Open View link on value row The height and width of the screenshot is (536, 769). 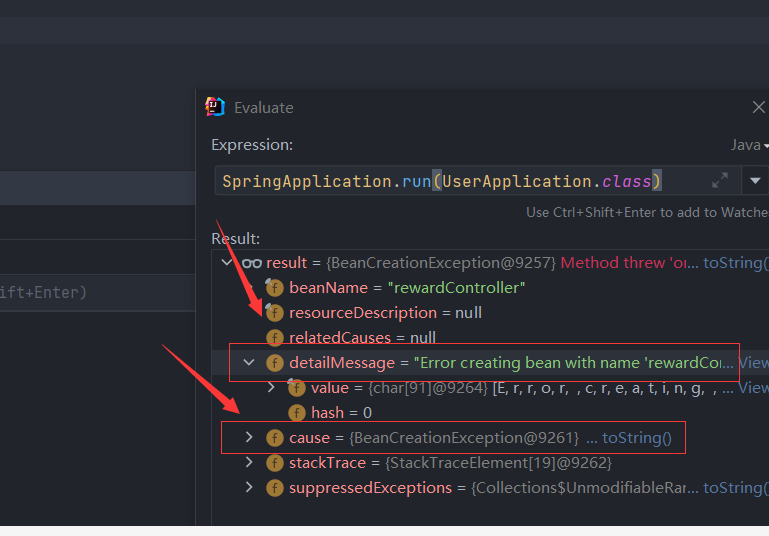[753, 388]
